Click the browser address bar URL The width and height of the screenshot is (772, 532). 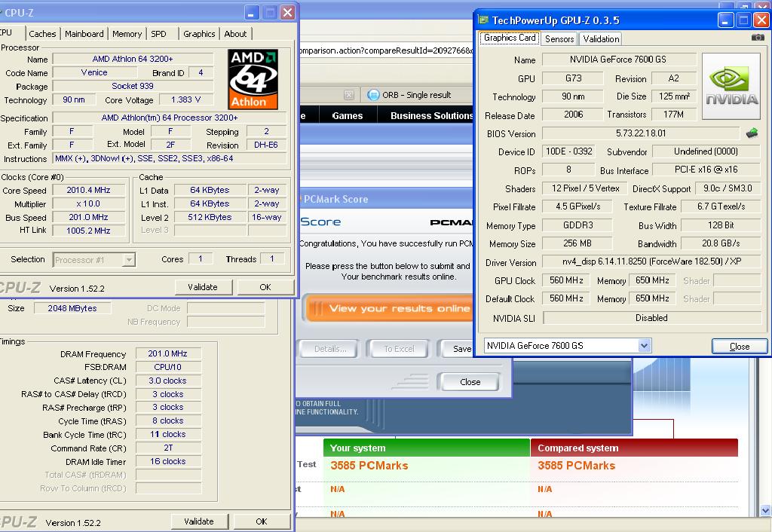(387, 50)
